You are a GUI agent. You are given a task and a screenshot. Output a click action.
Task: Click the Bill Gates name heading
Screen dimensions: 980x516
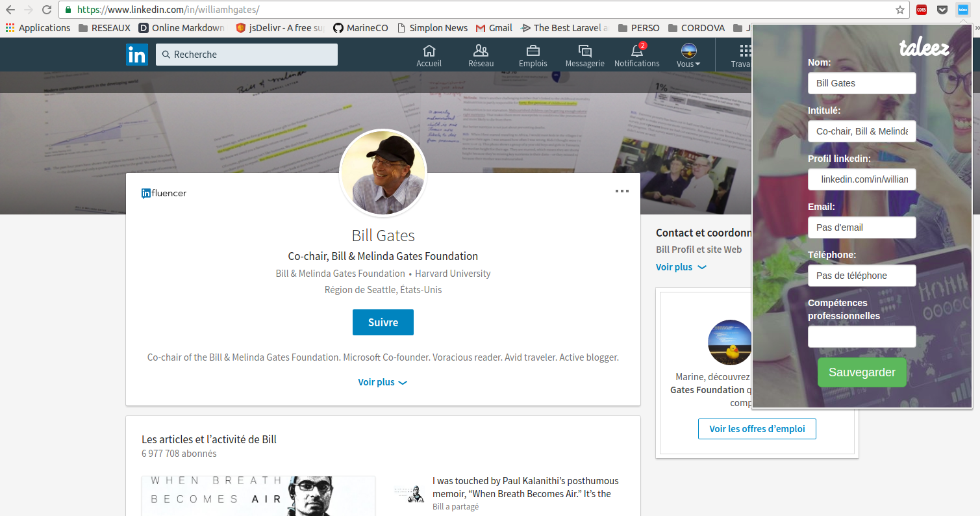click(x=383, y=235)
